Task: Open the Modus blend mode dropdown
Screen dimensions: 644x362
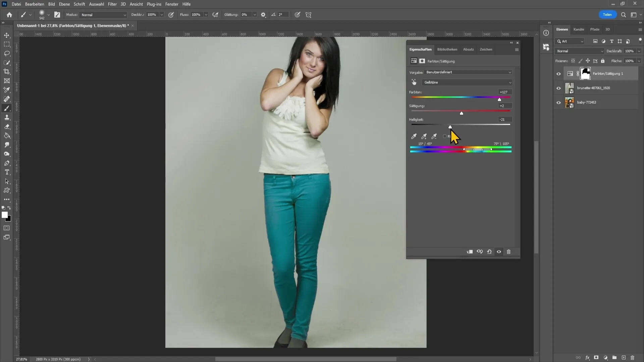Action: (x=103, y=15)
